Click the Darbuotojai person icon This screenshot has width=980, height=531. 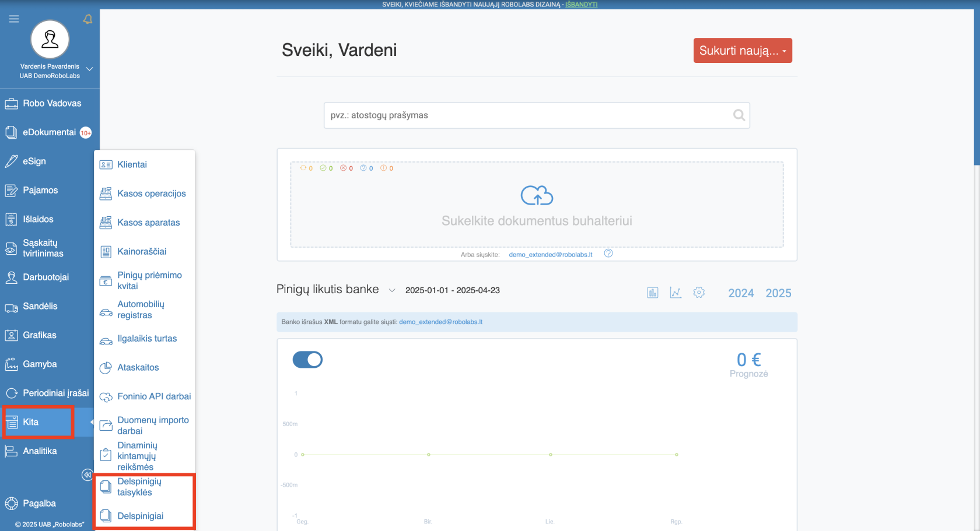click(12, 277)
